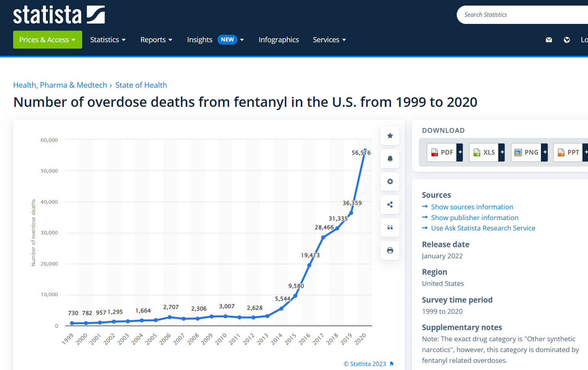Open the Insights menu dropdown
The image size is (588, 370).
pos(215,40)
